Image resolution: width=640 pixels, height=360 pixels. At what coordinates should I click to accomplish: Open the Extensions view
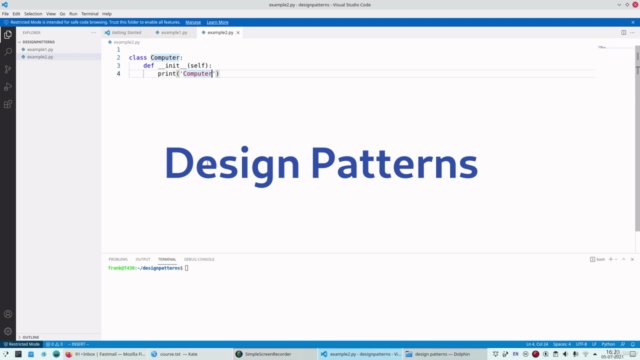(x=8, y=104)
